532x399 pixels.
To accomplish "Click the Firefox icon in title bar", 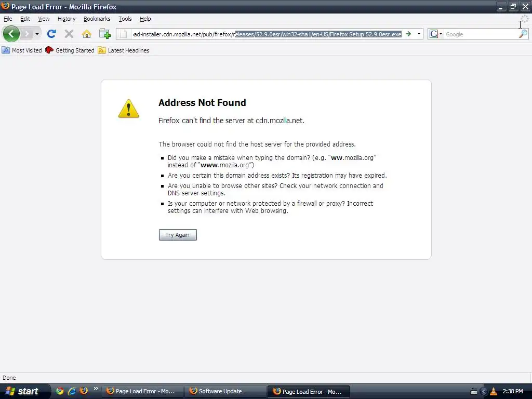I will pos(5,6).
